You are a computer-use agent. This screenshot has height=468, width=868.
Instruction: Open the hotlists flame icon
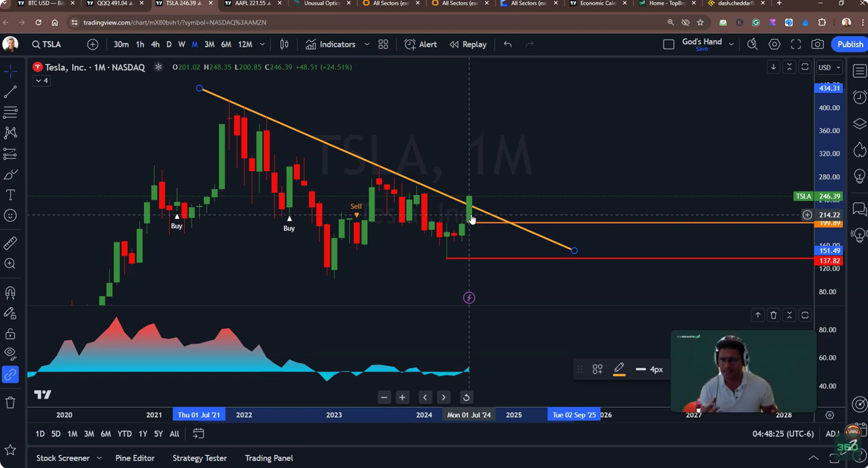tap(859, 149)
